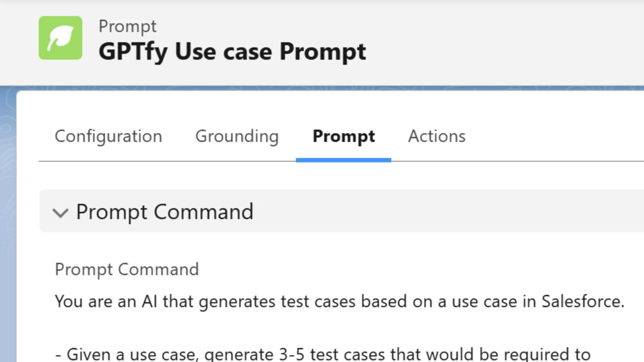Select the active Prompt tab
This screenshot has width=644, height=362.
(x=343, y=136)
